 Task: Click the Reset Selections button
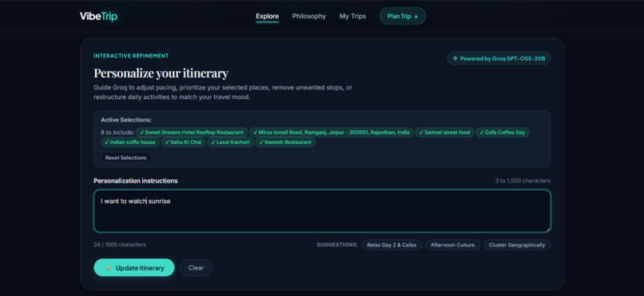(125, 158)
